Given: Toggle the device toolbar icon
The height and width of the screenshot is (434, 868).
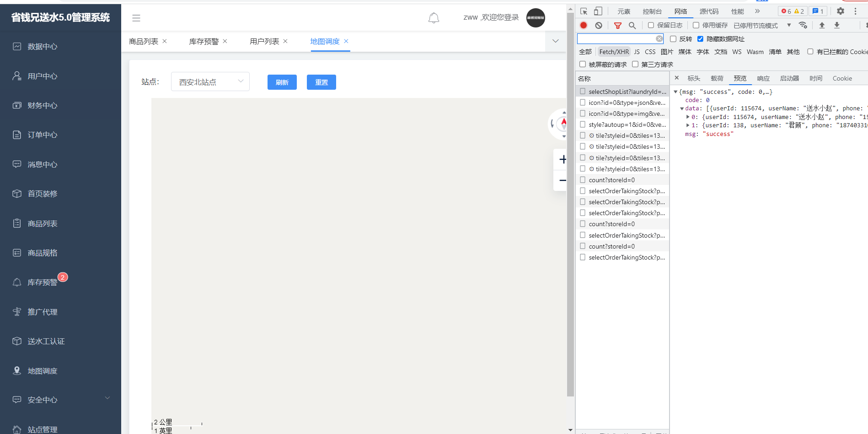Looking at the screenshot, I should 598,11.
